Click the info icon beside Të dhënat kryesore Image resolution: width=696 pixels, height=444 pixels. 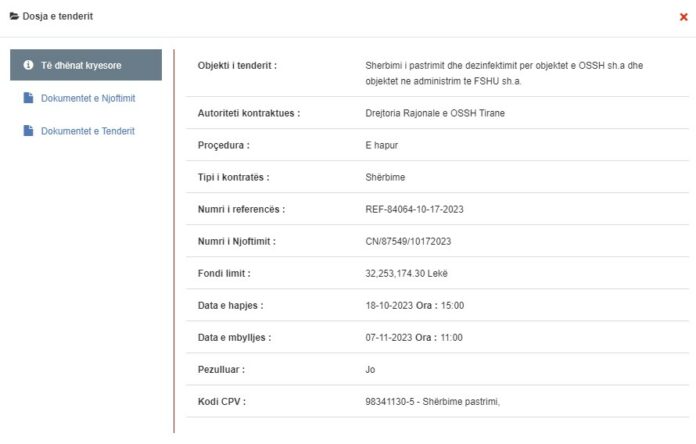pyautogui.click(x=28, y=65)
